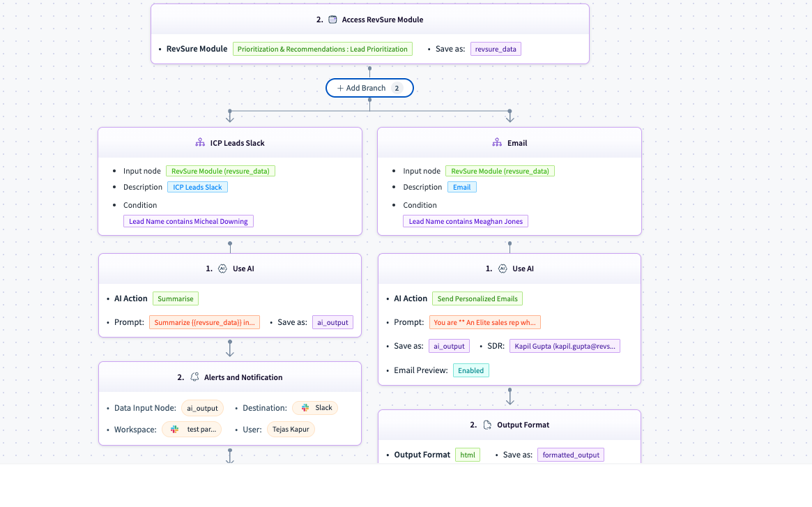This screenshot has width=812, height=507.
Task: Click the formatted_output save-as tag
Action: tap(571, 455)
